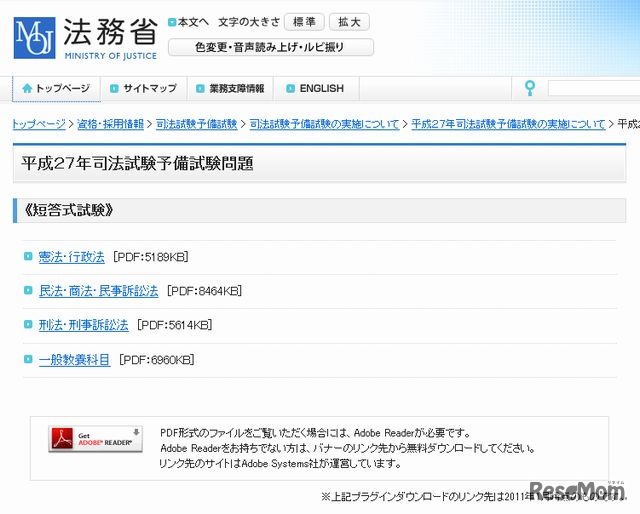This screenshot has width=640, height=514.
Task: Set text size to 拡大
Action: [x=349, y=22]
